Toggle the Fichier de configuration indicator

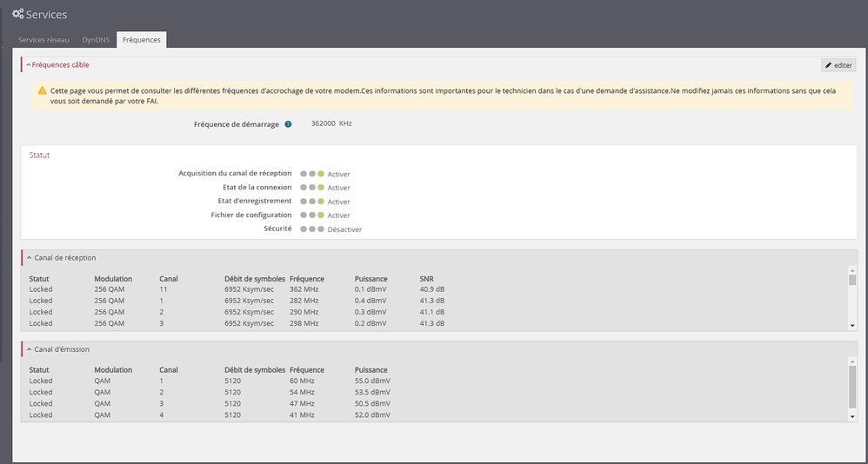click(x=311, y=215)
